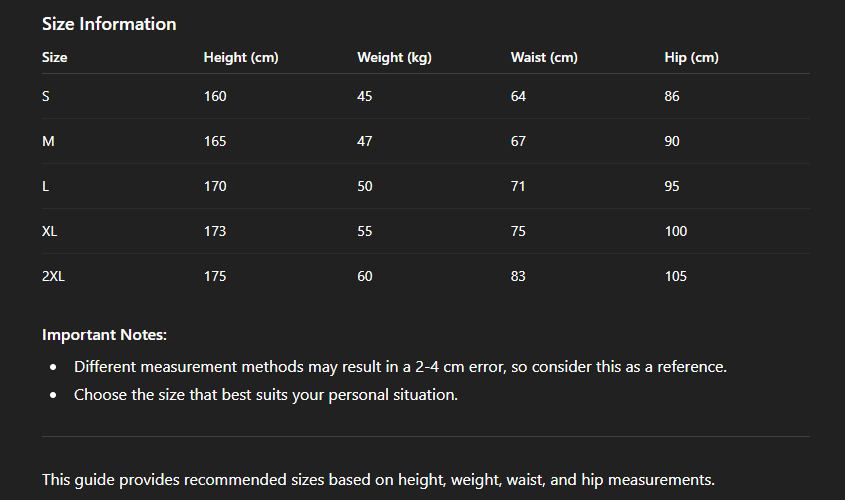Screen dimensions: 845x500
Task: Click the Important Notes heading
Action: coord(104,335)
